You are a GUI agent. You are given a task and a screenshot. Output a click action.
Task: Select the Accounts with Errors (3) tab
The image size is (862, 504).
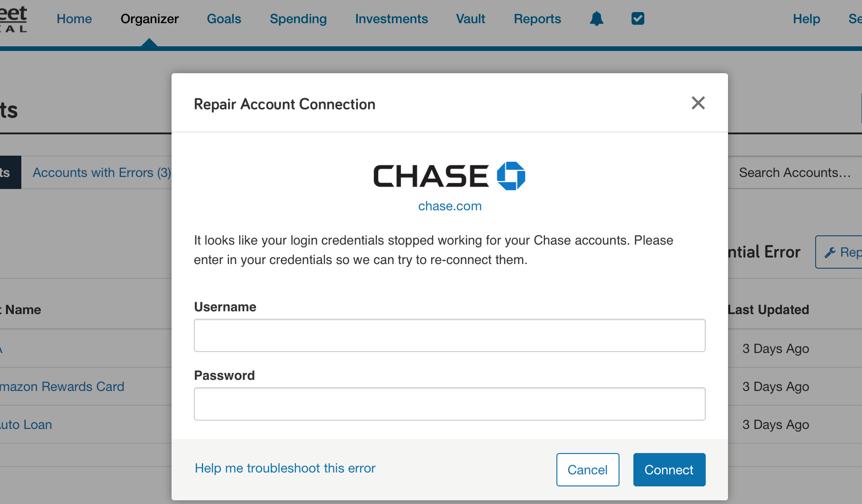(102, 172)
